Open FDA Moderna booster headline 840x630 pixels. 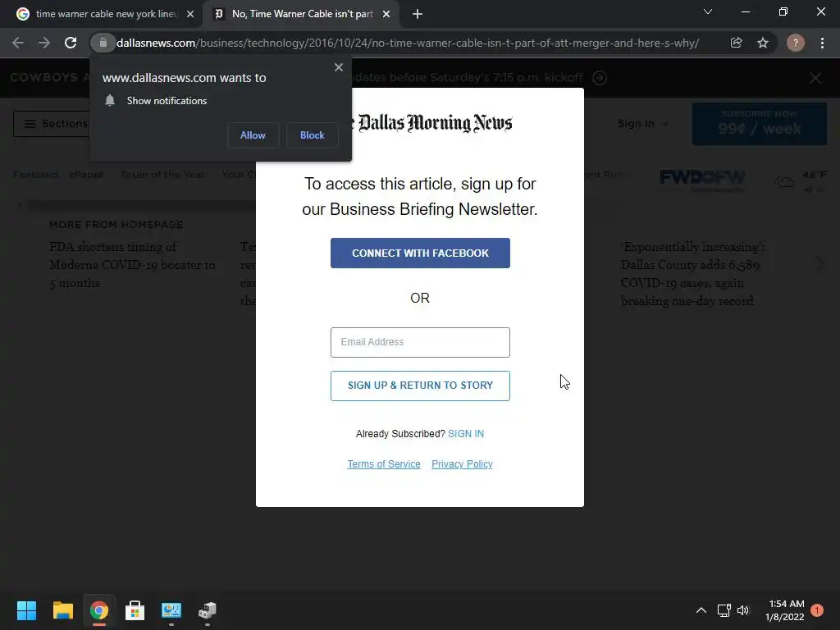pyautogui.click(x=132, y=265)
